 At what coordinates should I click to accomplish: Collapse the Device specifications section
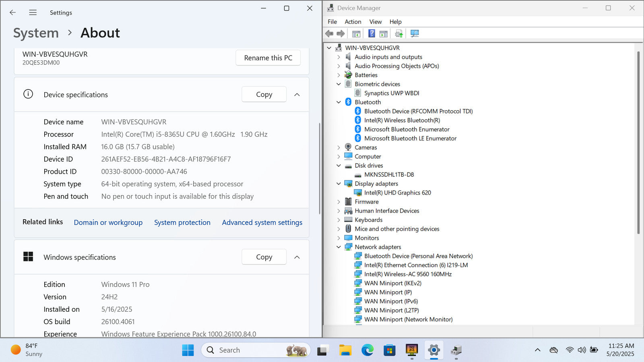coord(297,95)
